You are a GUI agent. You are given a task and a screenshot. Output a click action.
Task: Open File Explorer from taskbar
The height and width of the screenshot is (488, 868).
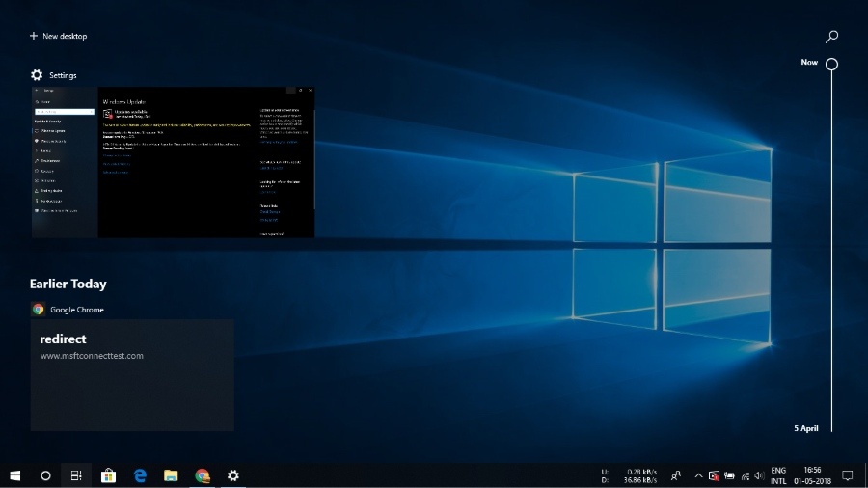pos(171,475)
